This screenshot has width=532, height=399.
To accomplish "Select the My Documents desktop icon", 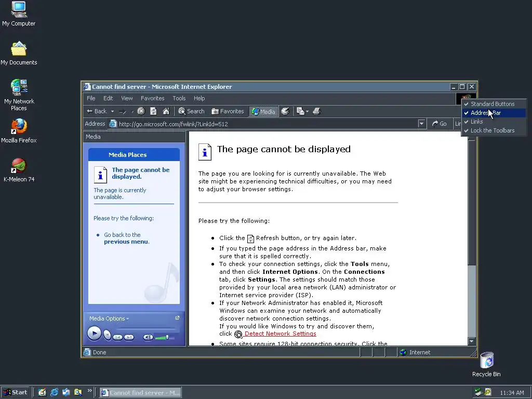I will (19, 54).
